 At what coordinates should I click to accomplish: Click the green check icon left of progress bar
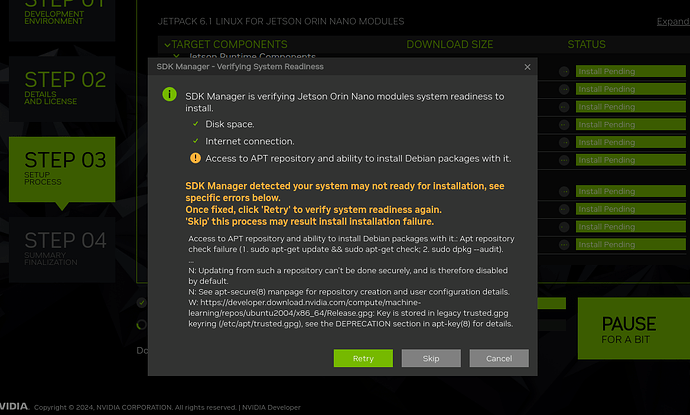tap(141, 303)
